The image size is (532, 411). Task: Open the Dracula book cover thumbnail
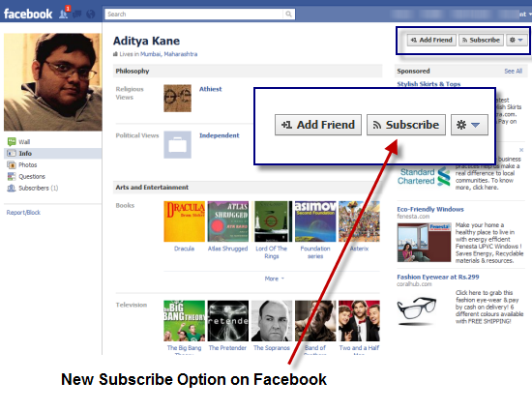coord(184,221)
